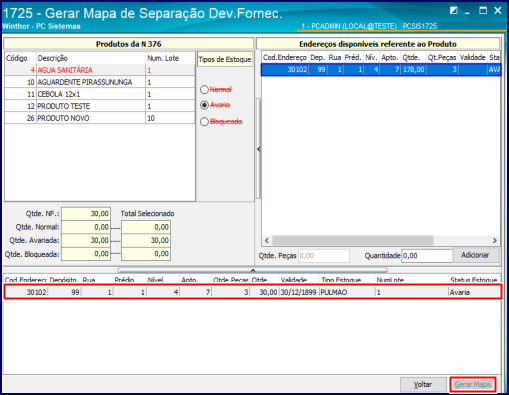
Task: Click Cod.Endereço header in address grid
Action: (x=285, y=57)
